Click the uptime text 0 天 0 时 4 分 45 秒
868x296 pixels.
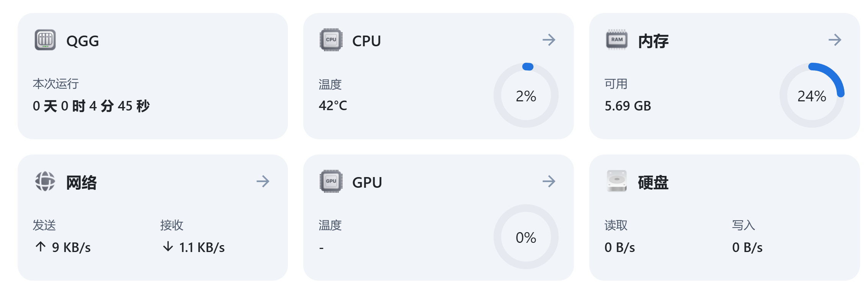coord(91,106)
